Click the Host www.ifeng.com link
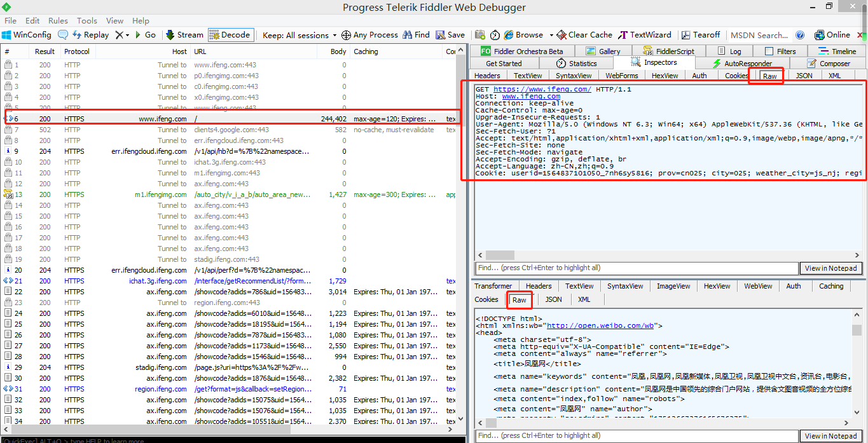868x443 pixels. pos(531,97)
